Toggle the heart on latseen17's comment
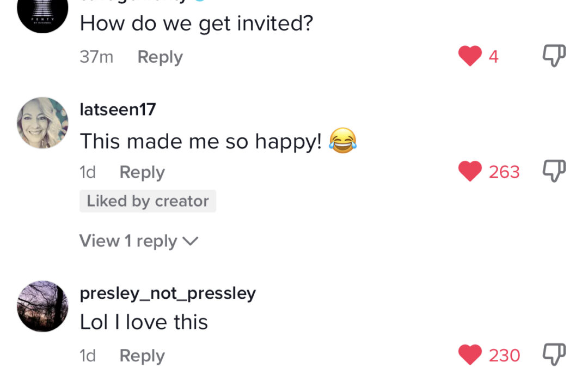This screenshot has height=368, width=588. click(470, 171)
